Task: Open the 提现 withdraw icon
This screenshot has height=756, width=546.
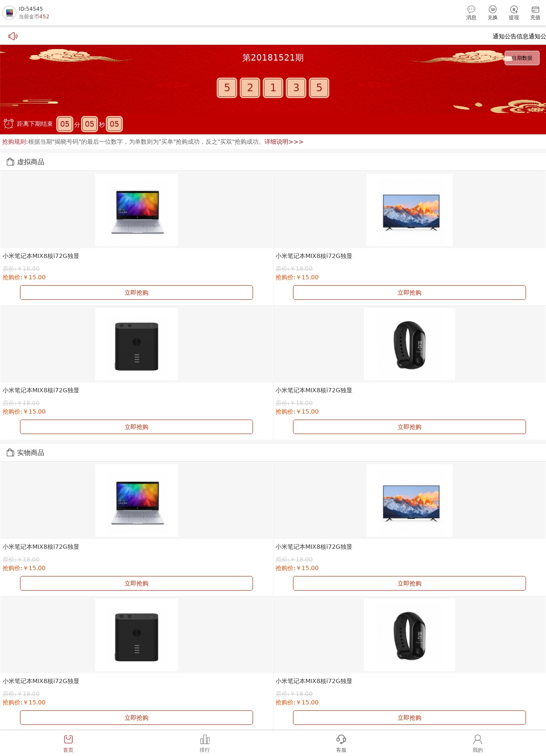Action: pos(514,13)
